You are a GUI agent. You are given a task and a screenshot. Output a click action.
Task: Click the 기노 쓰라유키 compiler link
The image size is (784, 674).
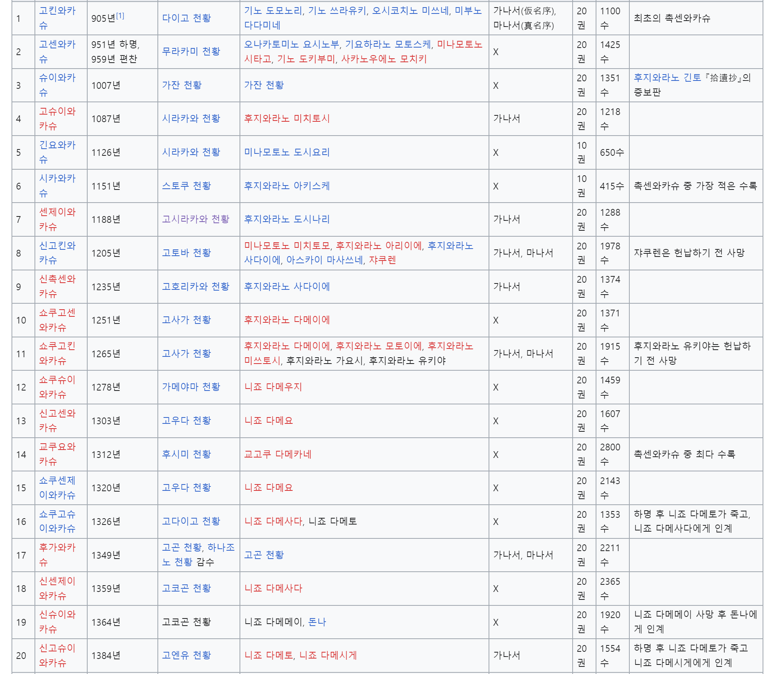click(x=337, y=11)
